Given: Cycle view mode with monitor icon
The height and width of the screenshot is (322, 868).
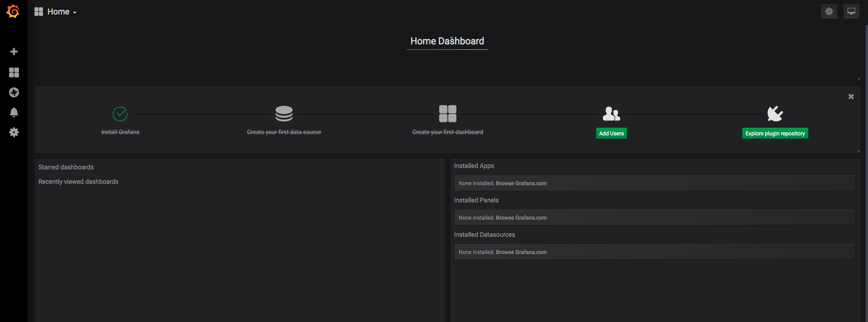Looking at the screenshot, I should [851, 11].
